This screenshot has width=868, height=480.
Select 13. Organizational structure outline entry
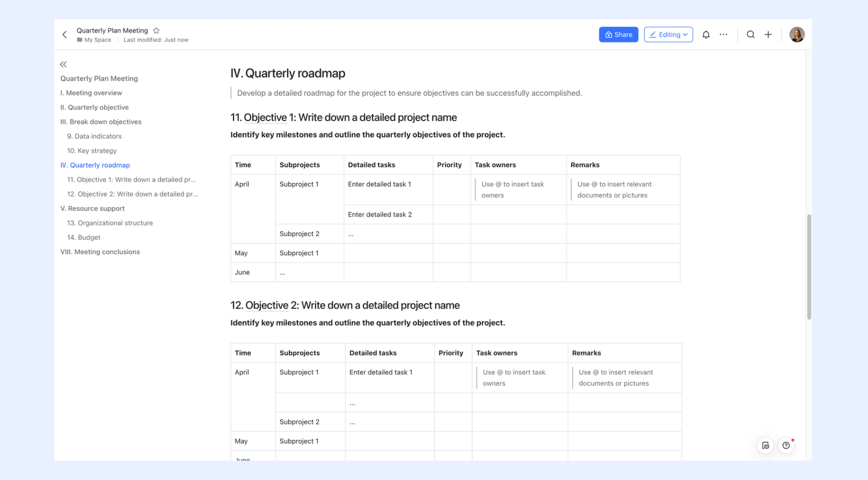[x=110, y=223]
